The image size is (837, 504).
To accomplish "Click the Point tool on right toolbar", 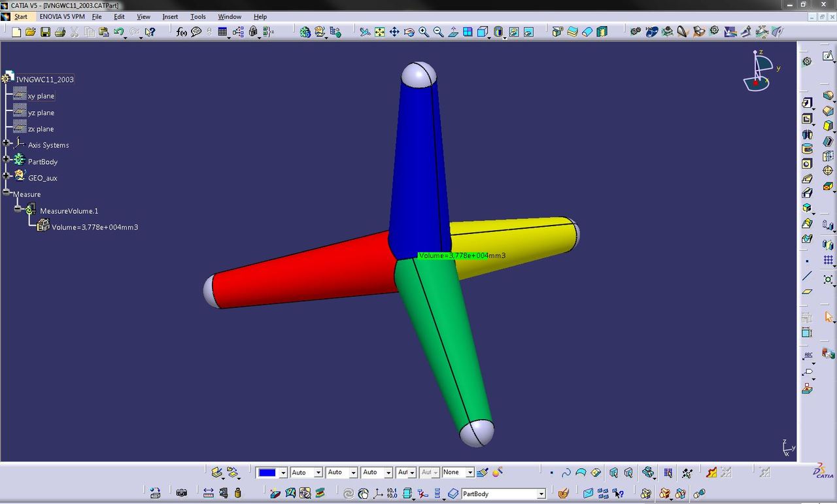I will click(x=807, y=261).
